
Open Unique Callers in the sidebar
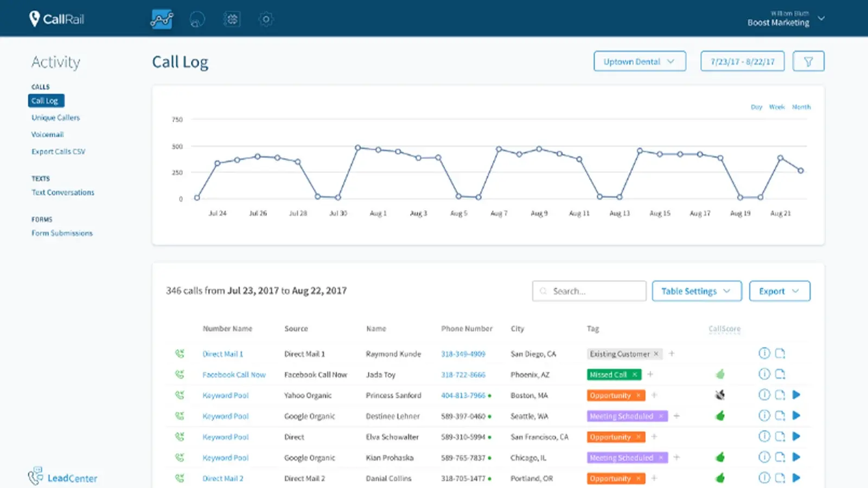(x=55, y=118)
